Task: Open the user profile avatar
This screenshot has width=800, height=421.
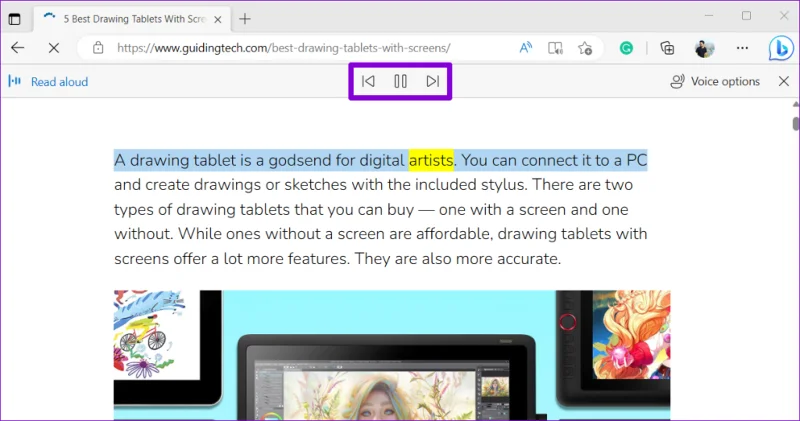Action: click(x=705, y=48)
